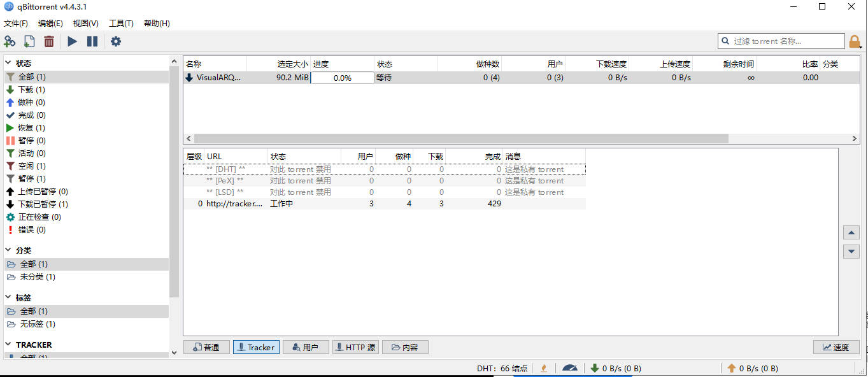Open the 帮助(H) menu
This screenshot has height=377, width=868.
[x=157, y=23]
